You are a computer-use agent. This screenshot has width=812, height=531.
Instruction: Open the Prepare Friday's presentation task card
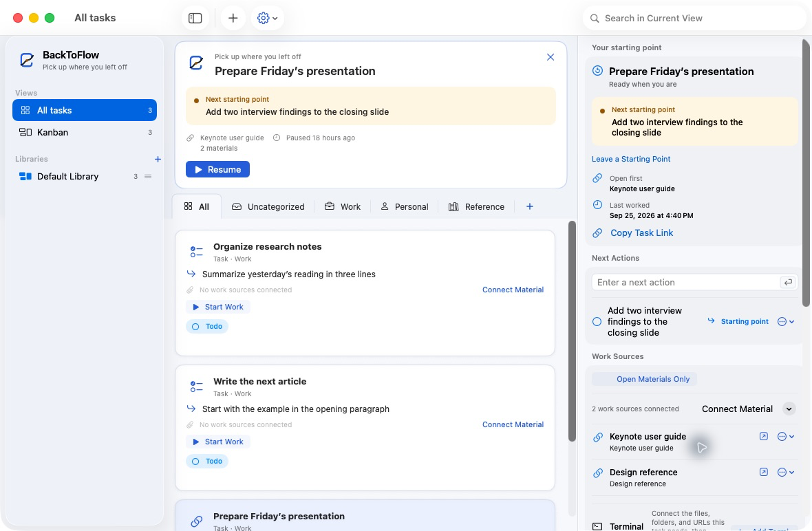coord(365,515)
